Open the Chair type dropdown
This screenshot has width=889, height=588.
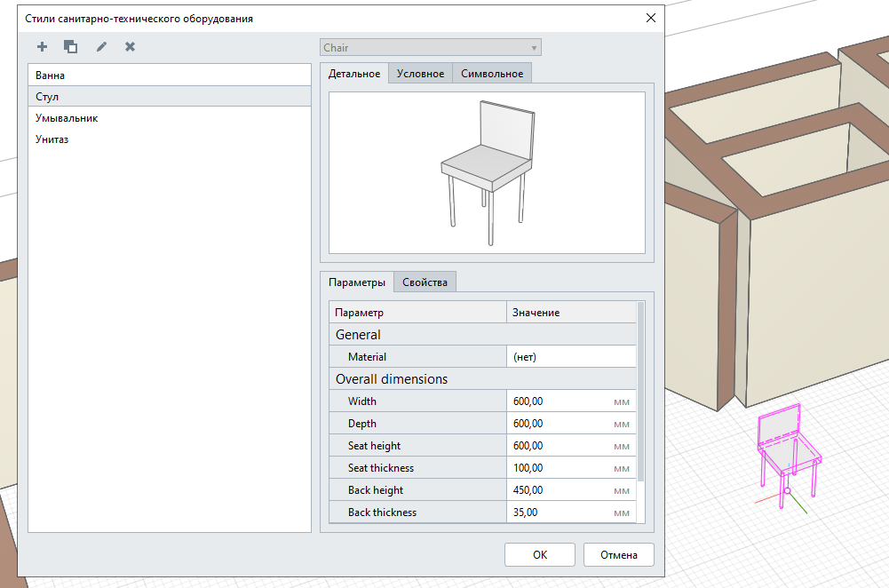431,48
